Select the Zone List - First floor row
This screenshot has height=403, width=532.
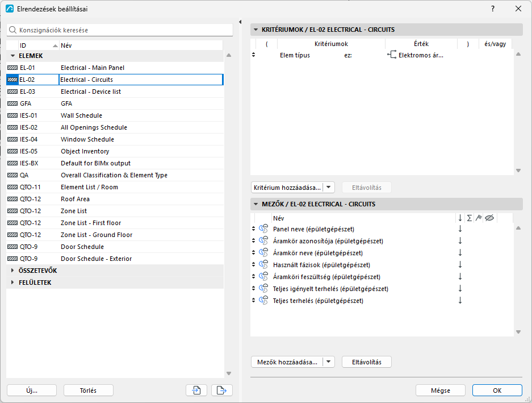point(115,223)
